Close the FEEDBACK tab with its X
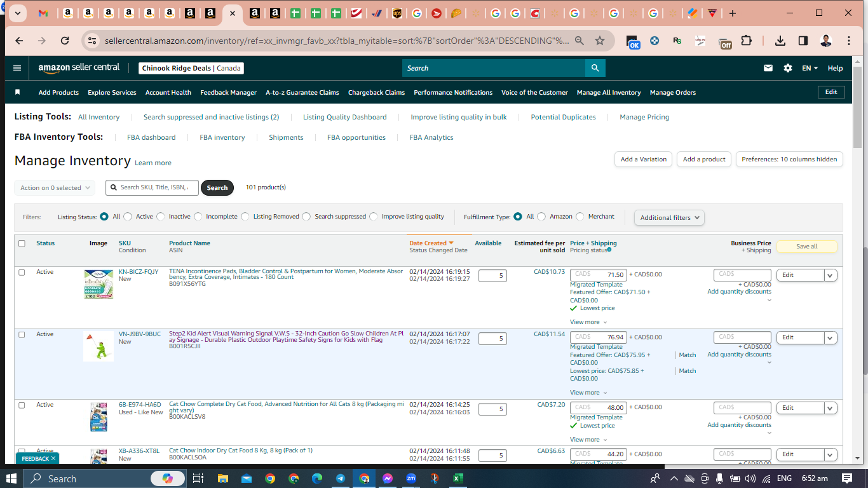The height and width of the screenshot is (488, 868). click(53, 458)
